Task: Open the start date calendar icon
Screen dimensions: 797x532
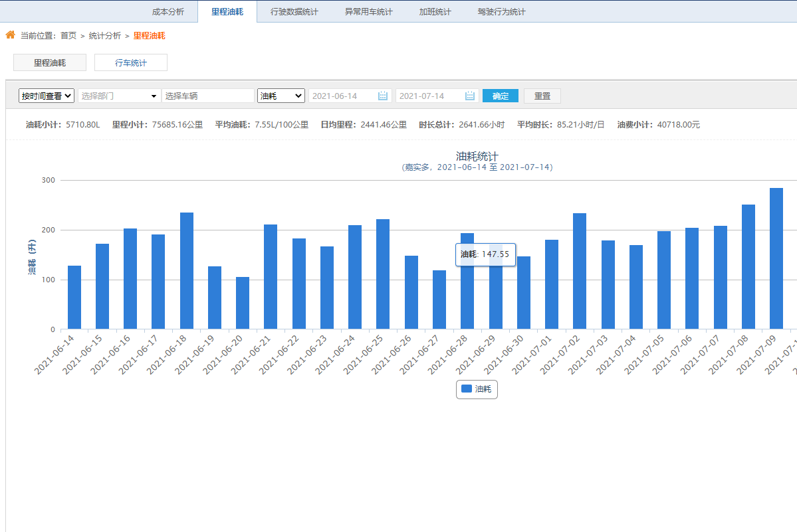Action: click(x=383, y=96)
